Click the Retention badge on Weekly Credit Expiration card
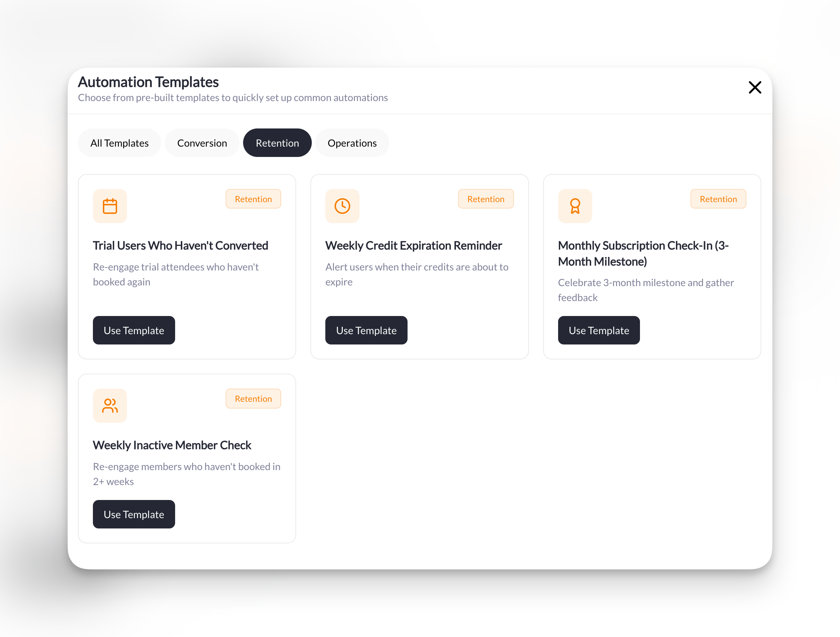 coord(486,199)
